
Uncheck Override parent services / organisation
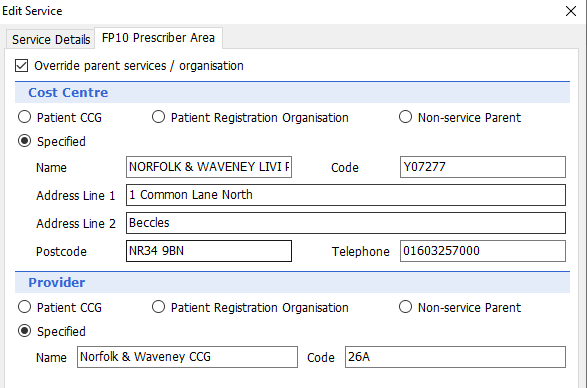click(x=21, y=66)
